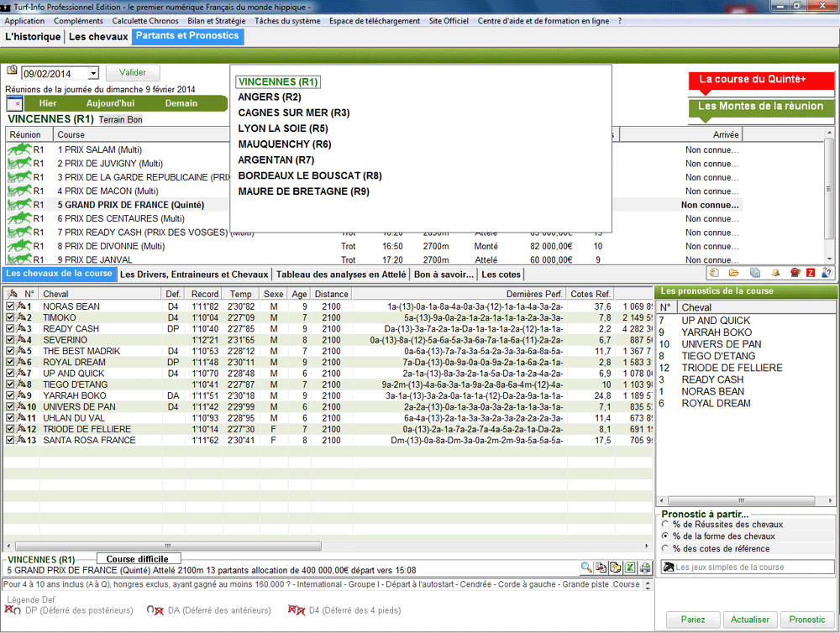The width and height of the screenshot is (840, 633).
Task: Open the date dropdown showing 09/02/2014
Action: tap(92, 74)
